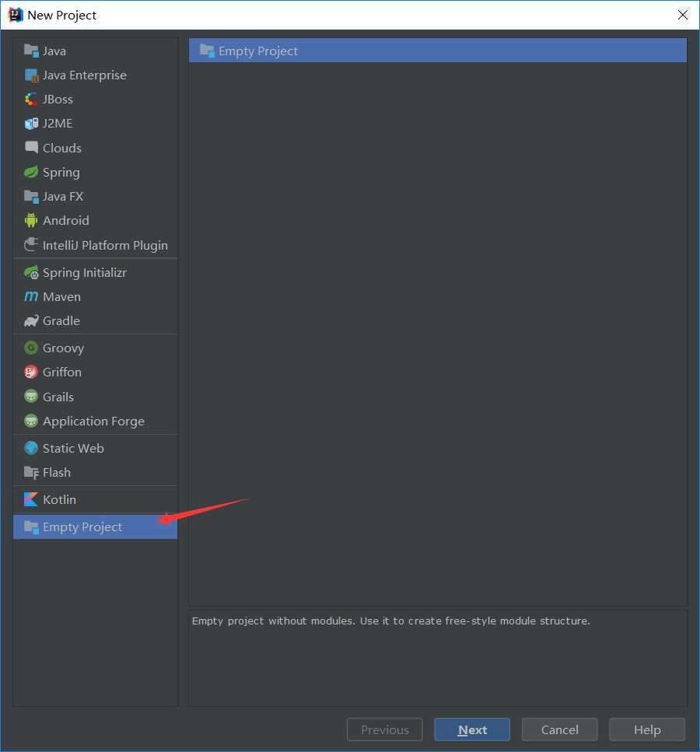Image resolution: width=700 pixels, height=752 pixels.
Task: Click the Java folder icon in the project type list
Action: (x=31, y=51)
